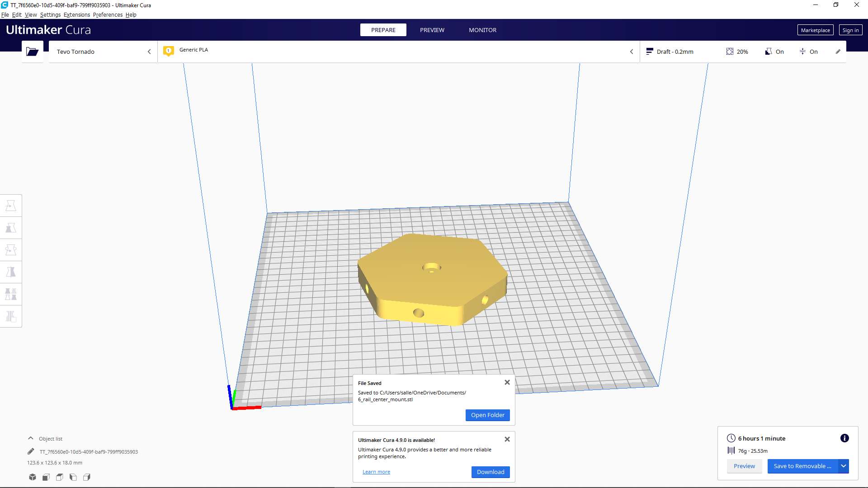Click the extruder 1 material icon
The width and height of the screenshot is (868, 488).
coord(169,51)
